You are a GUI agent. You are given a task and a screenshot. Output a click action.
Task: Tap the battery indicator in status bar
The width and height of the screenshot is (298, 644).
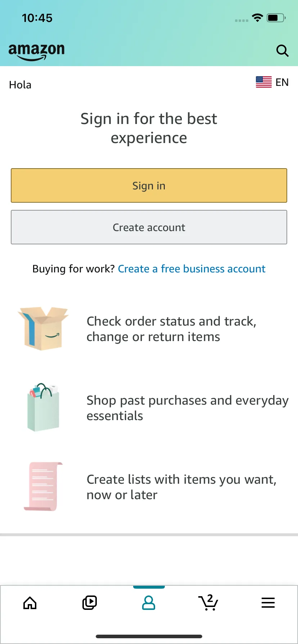coord(276,18)
